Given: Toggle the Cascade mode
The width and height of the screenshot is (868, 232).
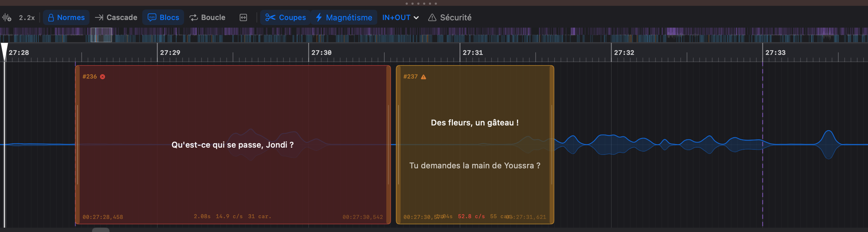Looking at the screenshot, I should point(116,17).
